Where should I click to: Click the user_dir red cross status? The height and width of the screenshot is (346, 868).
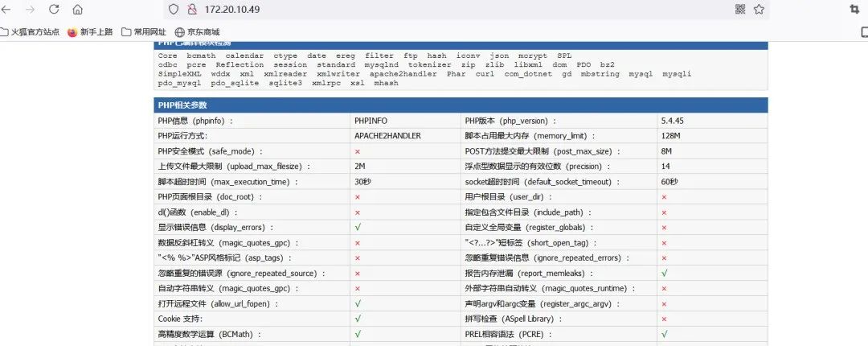(664, 197)
